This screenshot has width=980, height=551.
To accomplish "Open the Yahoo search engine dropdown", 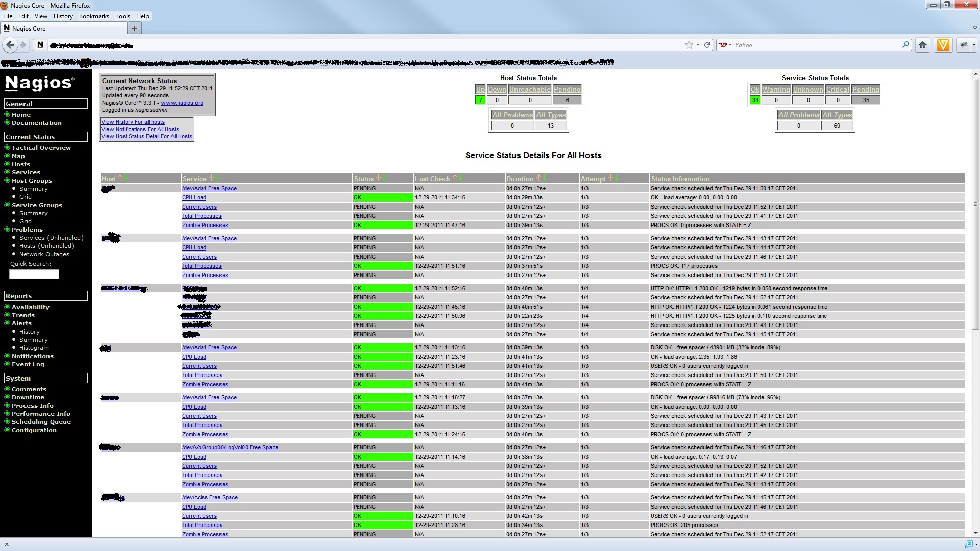I will pos(725,45).
